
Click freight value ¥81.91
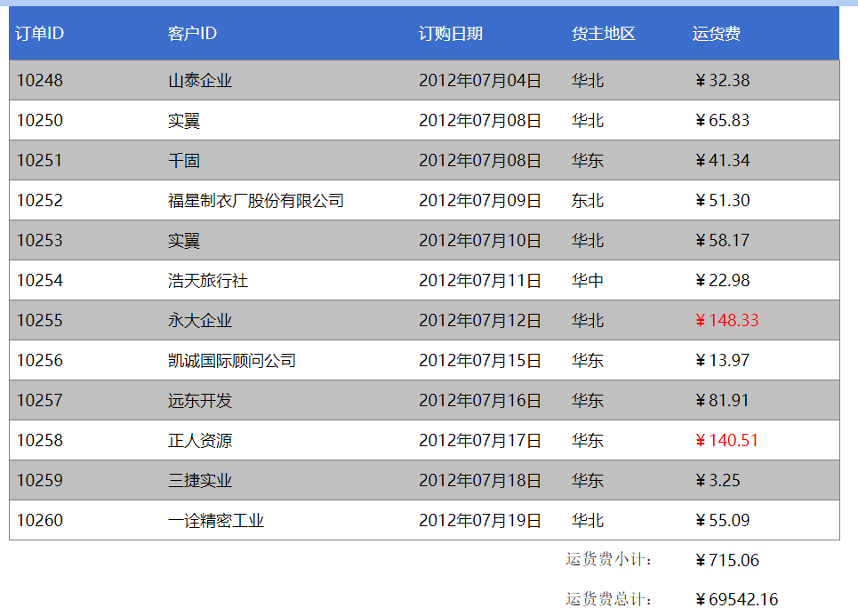[722, 400]
